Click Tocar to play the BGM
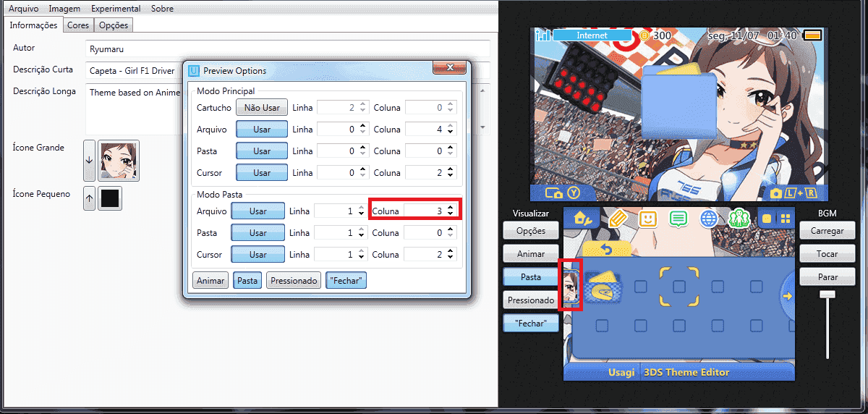Image resolution: width=868 pixels, height=414 pixels. pos(827,254)
